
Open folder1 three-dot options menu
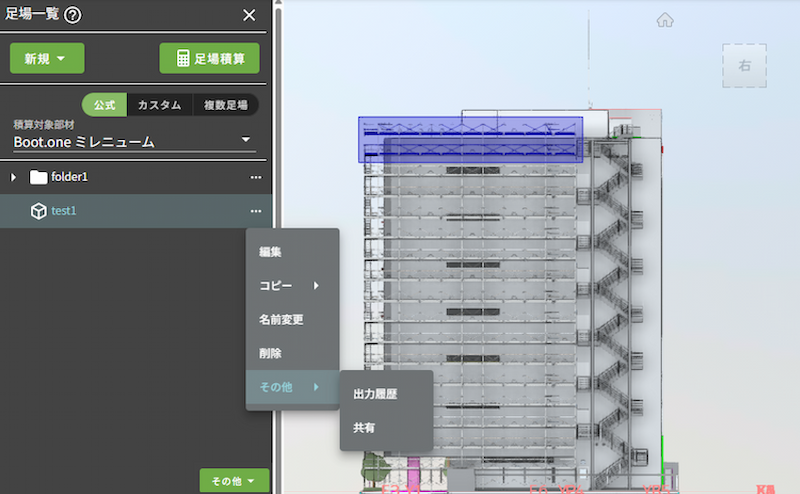point(256,177)
